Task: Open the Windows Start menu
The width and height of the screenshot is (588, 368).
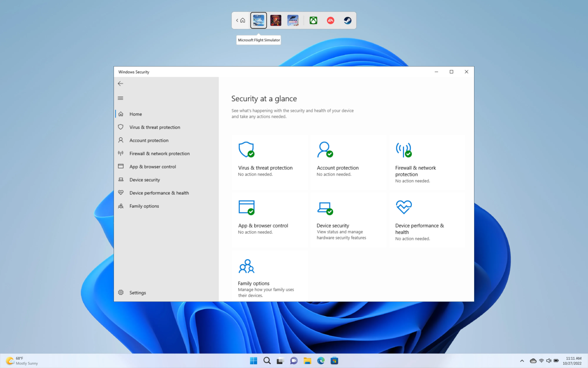Action: (254, 361)
